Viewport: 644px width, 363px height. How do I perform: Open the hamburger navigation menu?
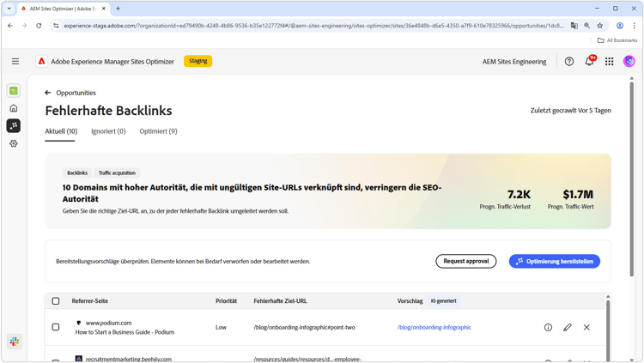[x=15, y=61]
